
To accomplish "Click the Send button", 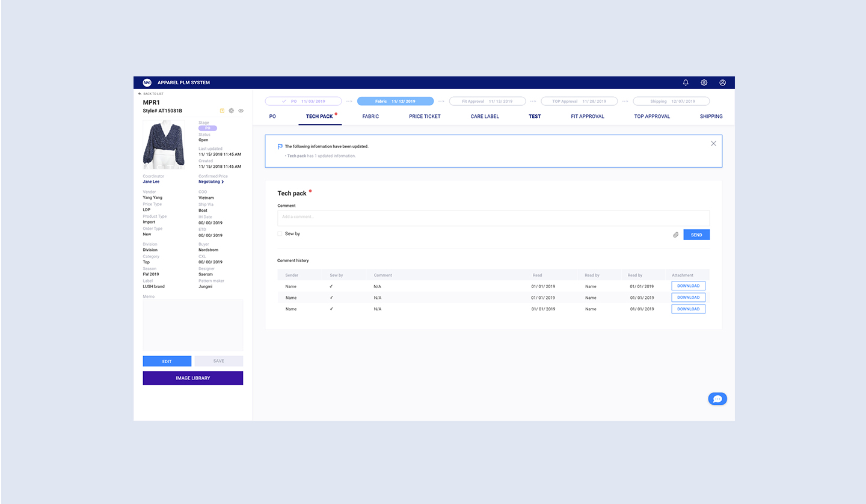I will (x=696, y=235).
